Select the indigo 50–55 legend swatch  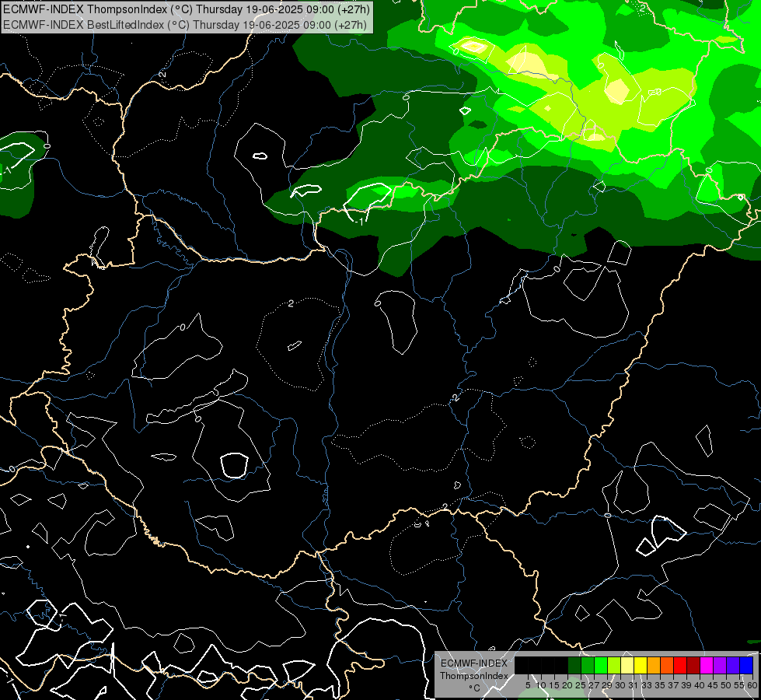pyautogui.click(x=733, y=665)
